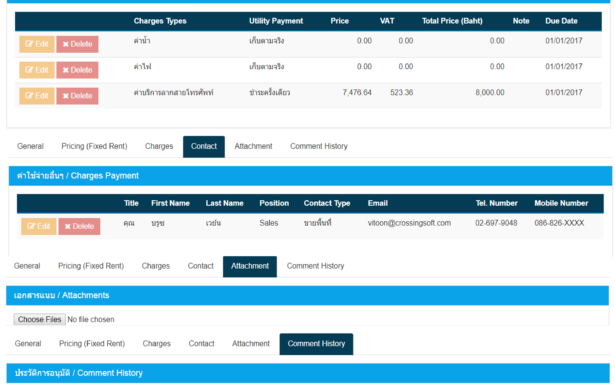Open General tab above Attachments section

[27, 266]
